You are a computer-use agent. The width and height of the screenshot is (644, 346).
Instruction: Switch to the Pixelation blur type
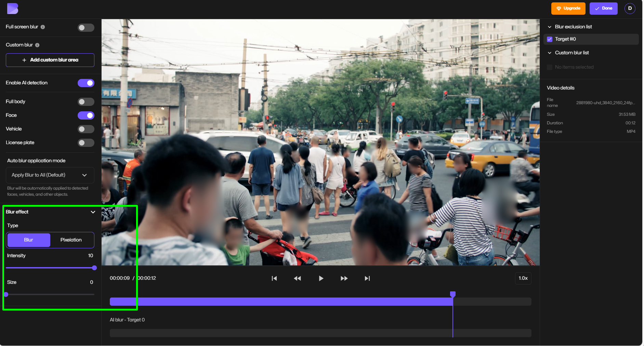pos(71,240)
